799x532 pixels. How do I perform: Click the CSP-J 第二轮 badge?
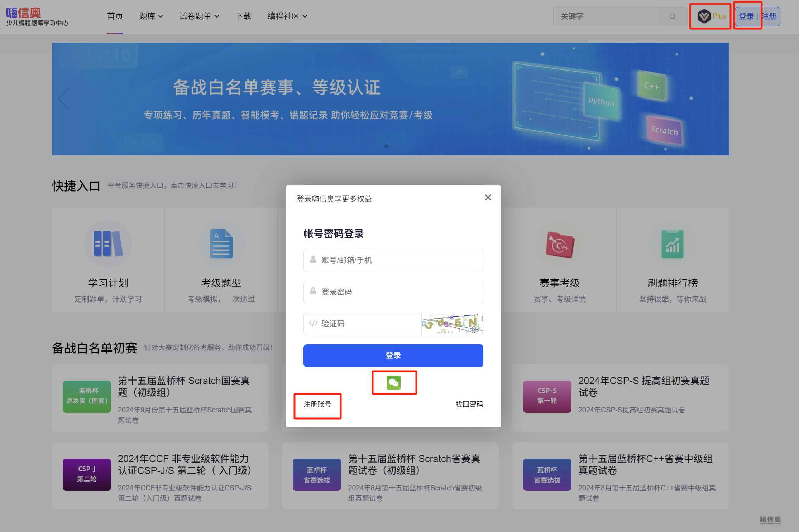(87, 474)
